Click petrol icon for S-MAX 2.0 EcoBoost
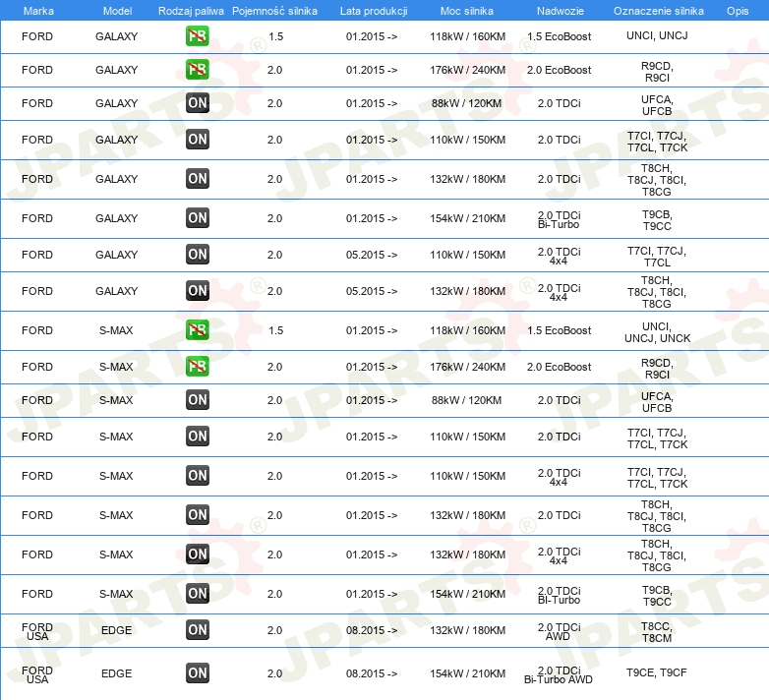This screenshot has height=700, width=769. tap(197, 367)
